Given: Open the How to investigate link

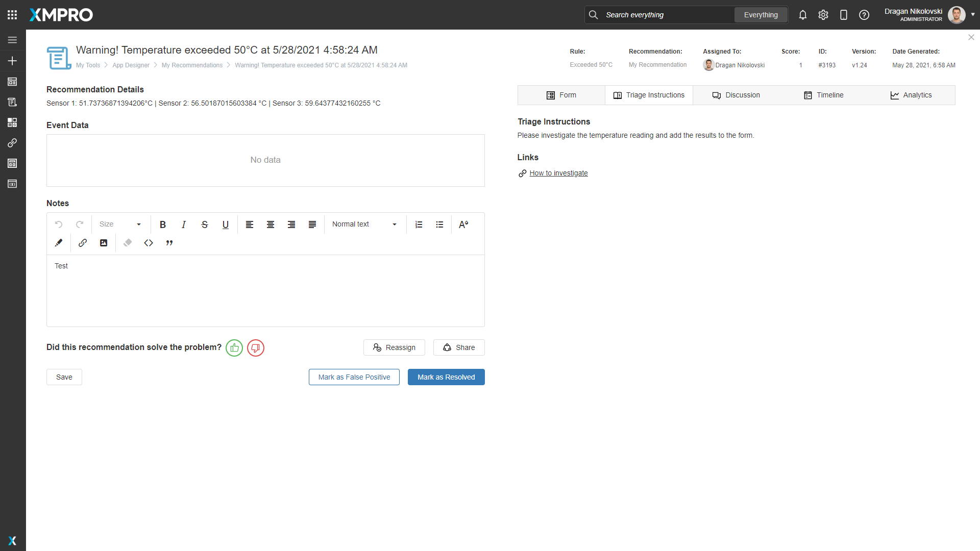Looking at the screenshot, I should [558, 173].
